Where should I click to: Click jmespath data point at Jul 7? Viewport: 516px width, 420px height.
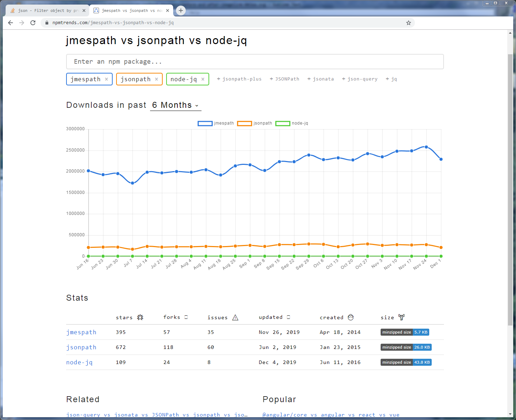pyautogui.click(x=132, y=183)
